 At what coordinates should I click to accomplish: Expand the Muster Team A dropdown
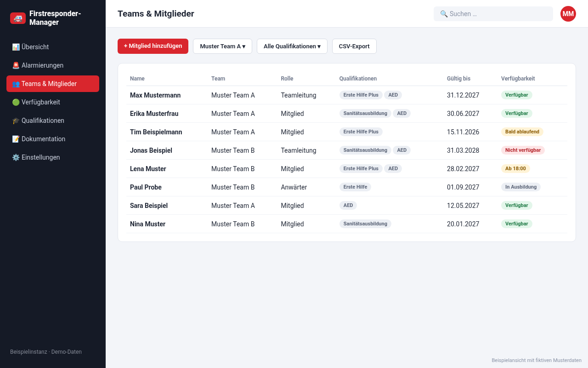(x=222, y=46)
